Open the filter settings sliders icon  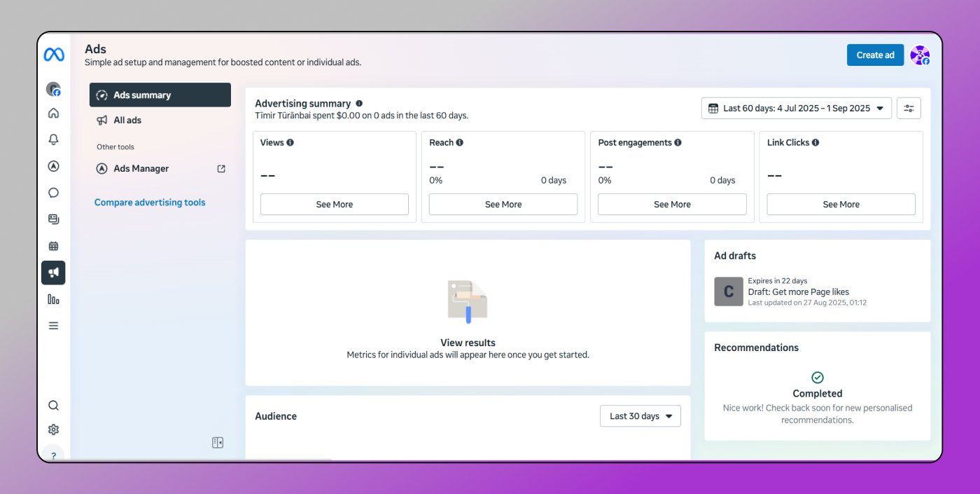click(909, 108)
